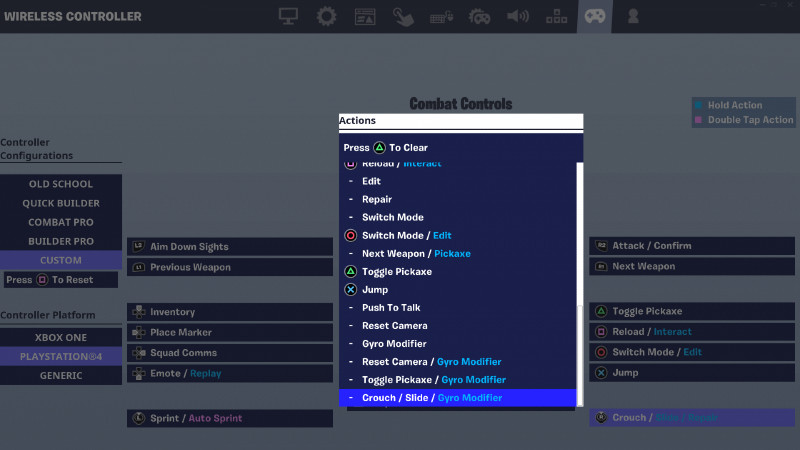Select the Builder Pro configuration
The width and height of the screenshot is (800, 450).
pos(61,242)
